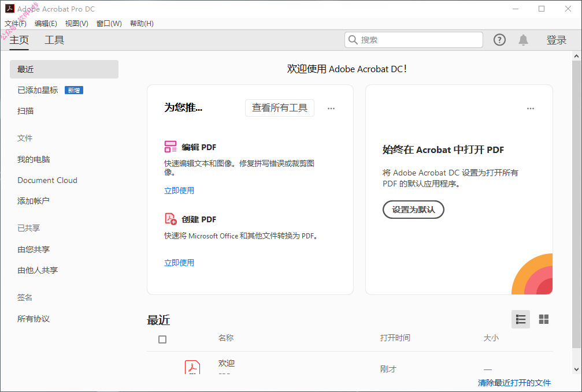Click the scrollbar up arrow
The height and width of the screenshot is (392, 582).
click(576, 57)
